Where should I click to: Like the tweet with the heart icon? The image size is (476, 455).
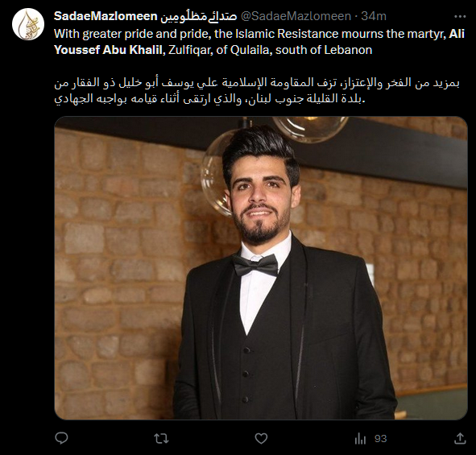pos(261,439)
